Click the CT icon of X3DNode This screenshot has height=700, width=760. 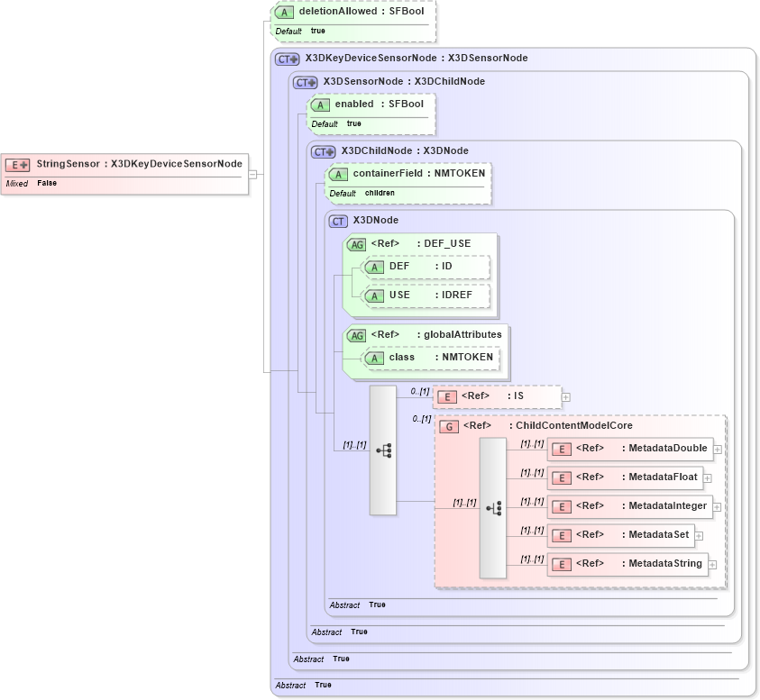[338, 222]
